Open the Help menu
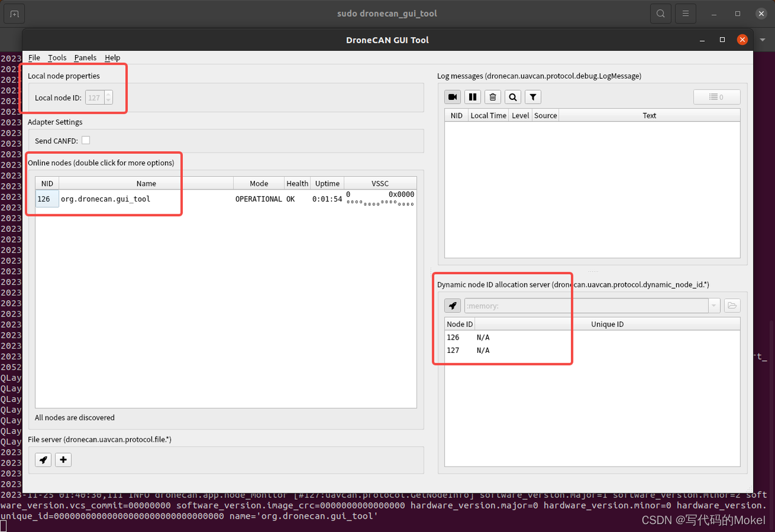The height and width of the screenshot is (532, 775). [x=112, y=57]
